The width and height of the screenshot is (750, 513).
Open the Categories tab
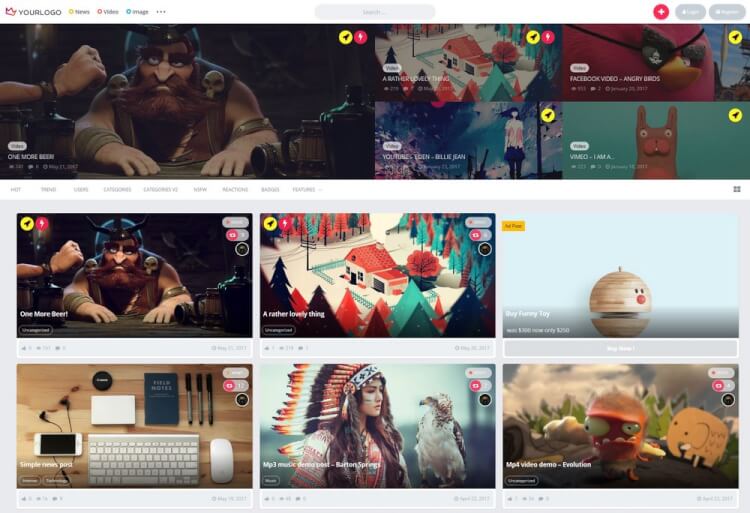tap(117, 190)
